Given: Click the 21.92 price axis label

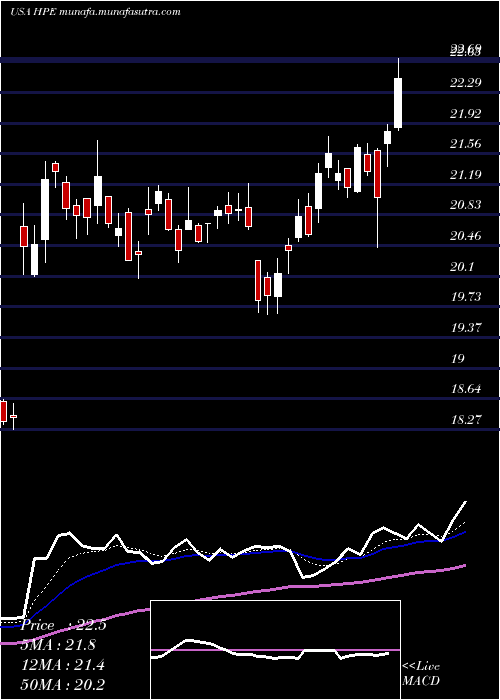Looking at the screenshot, I should pyautogui.click(x=465, y=113).
